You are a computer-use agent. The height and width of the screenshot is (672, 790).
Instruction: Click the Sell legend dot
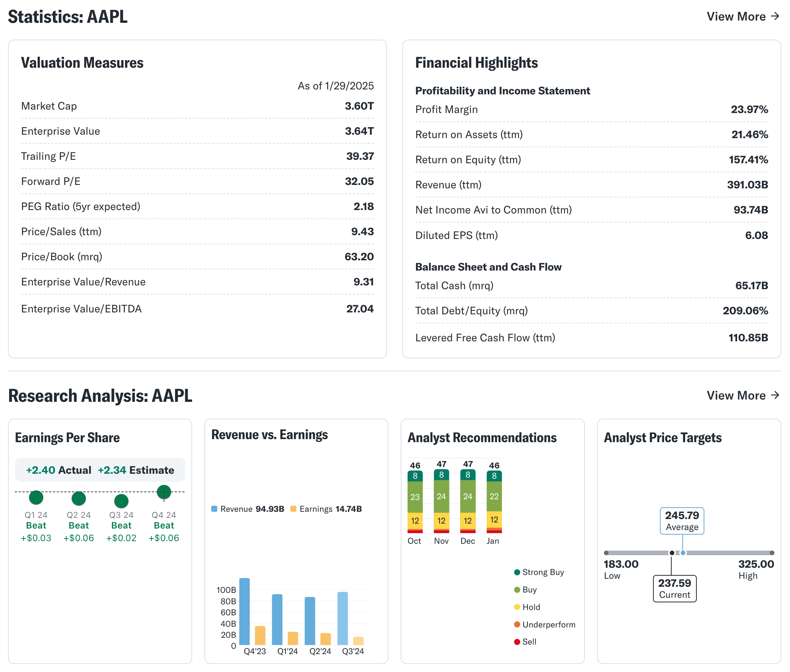point(517,642)
